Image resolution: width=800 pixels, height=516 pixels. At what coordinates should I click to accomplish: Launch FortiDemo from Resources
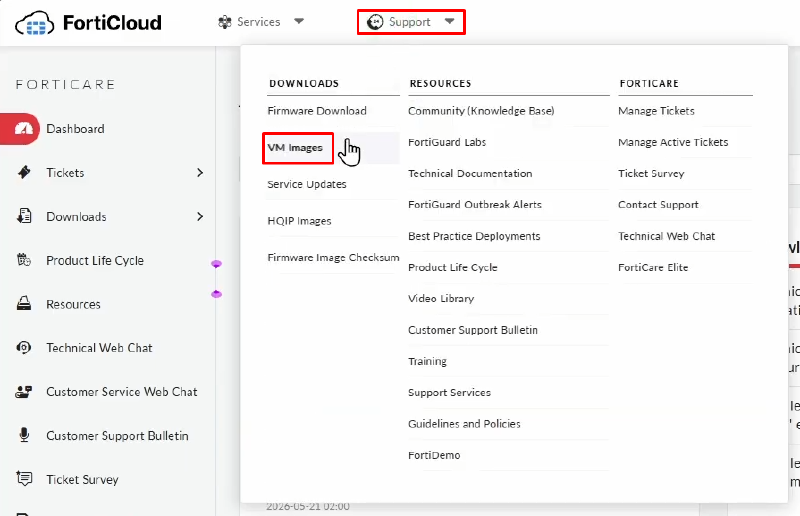point(434,455)
